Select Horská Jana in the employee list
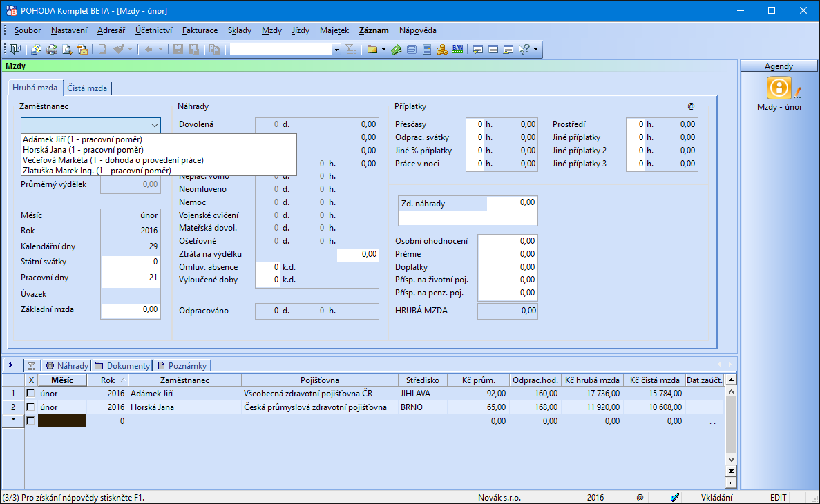The image size is (820, 504). [x=159, y=150]
